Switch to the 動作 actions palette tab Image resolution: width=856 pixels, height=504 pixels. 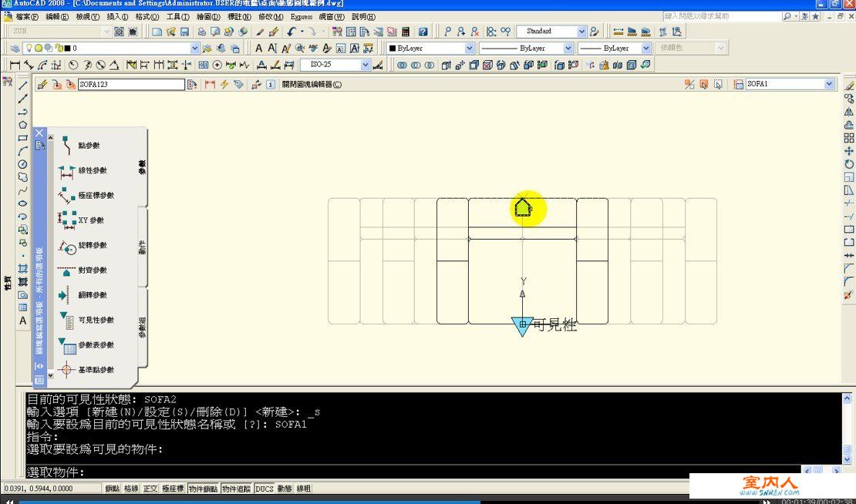tap(142, 247)
